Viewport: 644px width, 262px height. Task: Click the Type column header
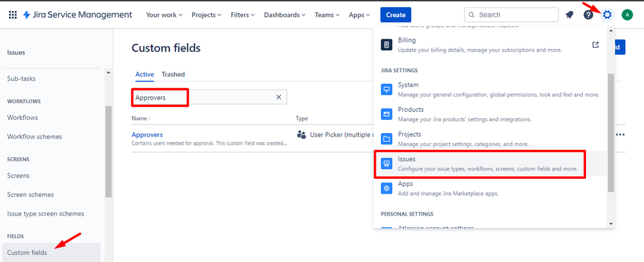pyautogui.click(x=302, y=119)
